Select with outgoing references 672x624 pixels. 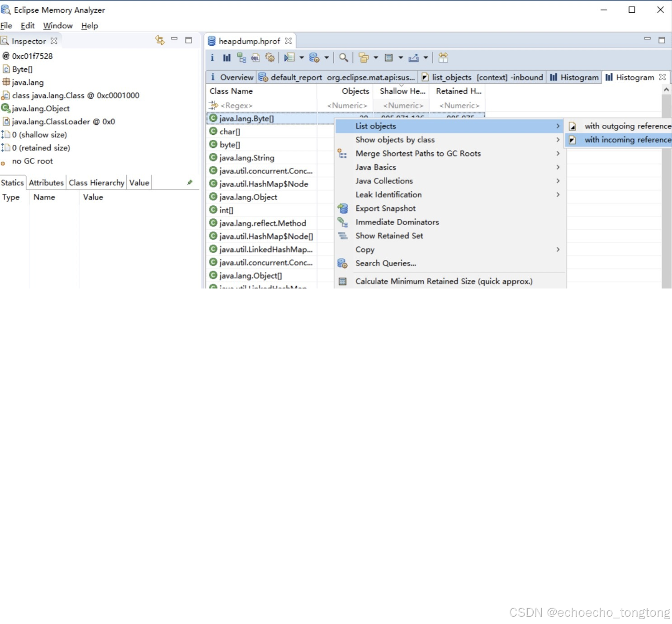[619, 126]
